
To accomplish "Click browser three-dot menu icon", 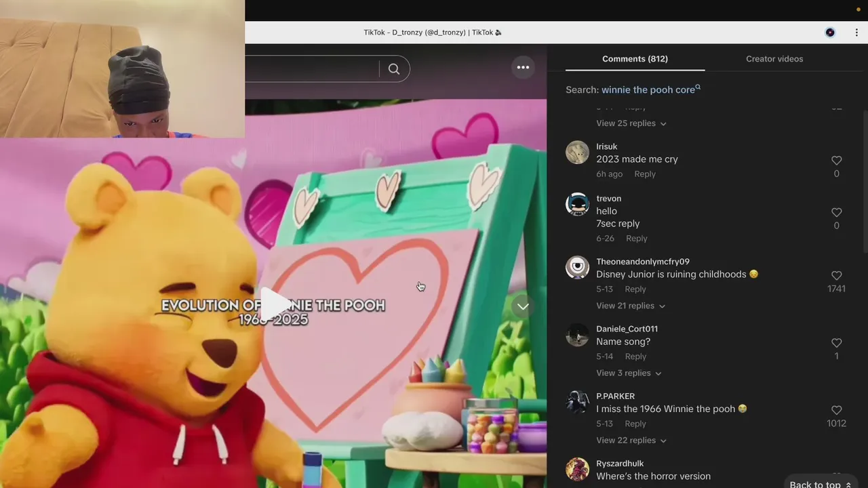I will (x=856, y=33).
